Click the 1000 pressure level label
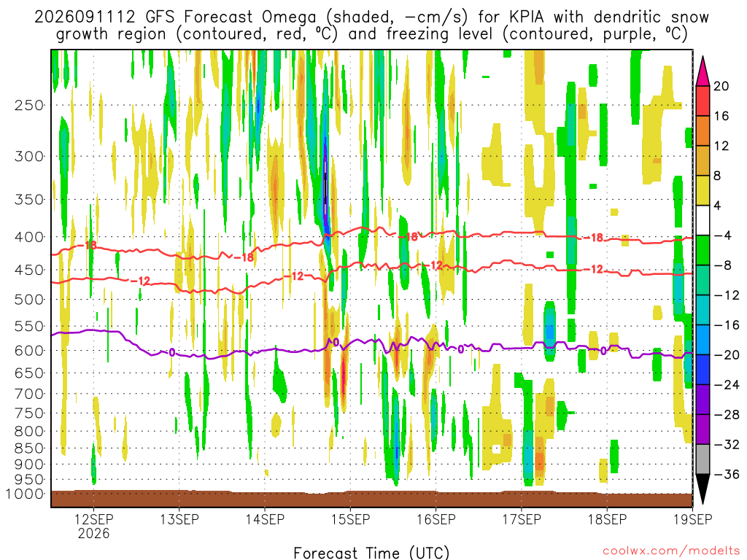Viewport: 747px width, 560px height. point(24,494)
